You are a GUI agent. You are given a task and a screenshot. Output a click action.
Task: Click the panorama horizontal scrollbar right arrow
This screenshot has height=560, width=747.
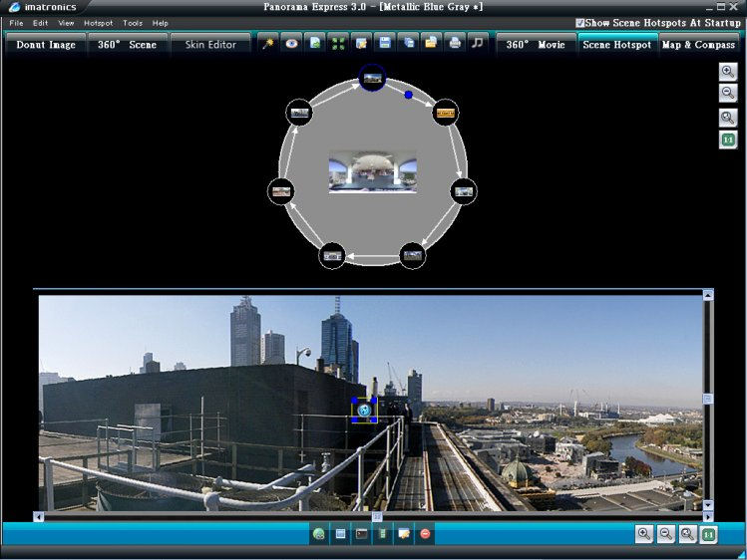tap(707, 516)
